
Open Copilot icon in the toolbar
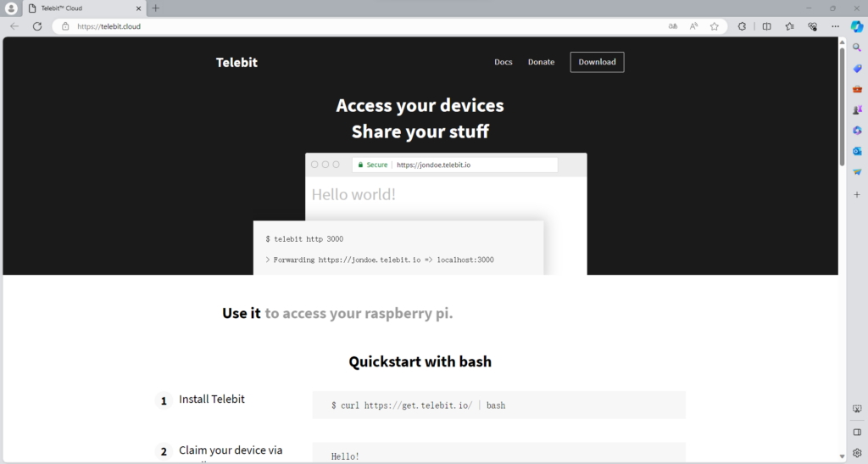857,26
